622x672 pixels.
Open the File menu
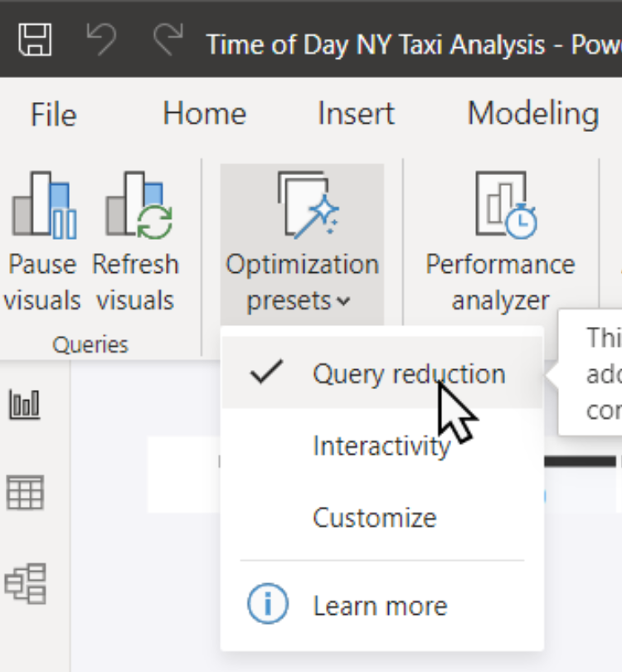54,114
